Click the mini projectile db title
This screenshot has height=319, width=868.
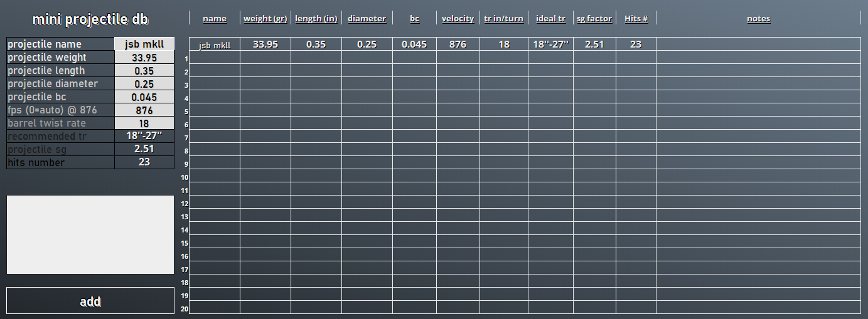(x=90, y=19)
